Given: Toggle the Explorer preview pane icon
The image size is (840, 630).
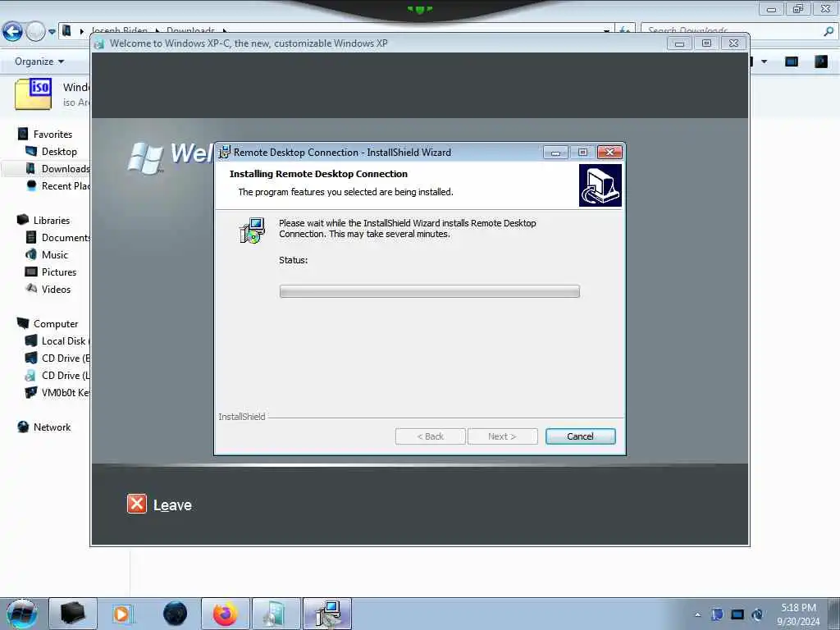Looking at the screenshot, I should click(792, 62).
